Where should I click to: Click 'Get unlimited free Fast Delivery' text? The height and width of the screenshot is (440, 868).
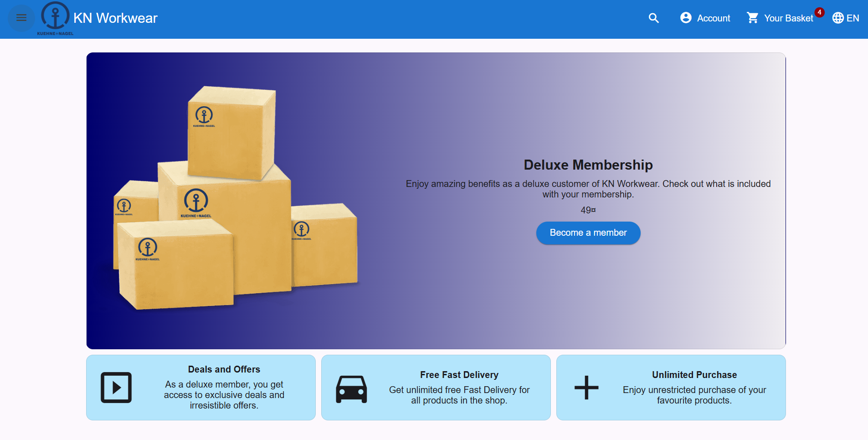click(x=459, y=395)
